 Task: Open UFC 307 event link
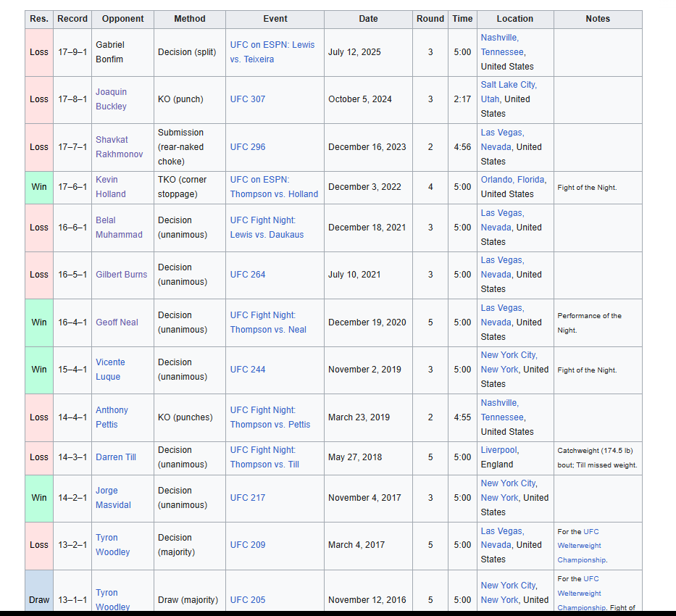(x=248, y=99)
